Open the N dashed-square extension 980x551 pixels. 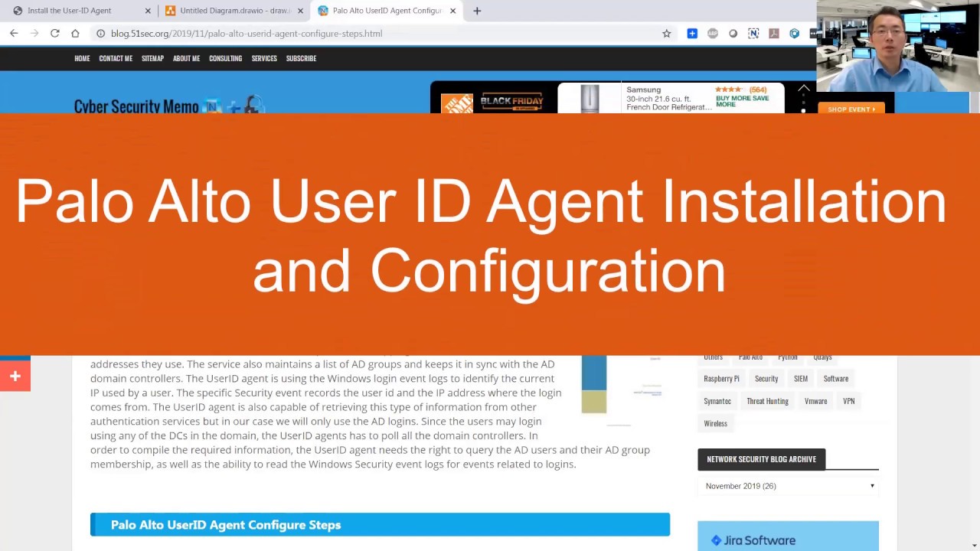pos(753,34)
